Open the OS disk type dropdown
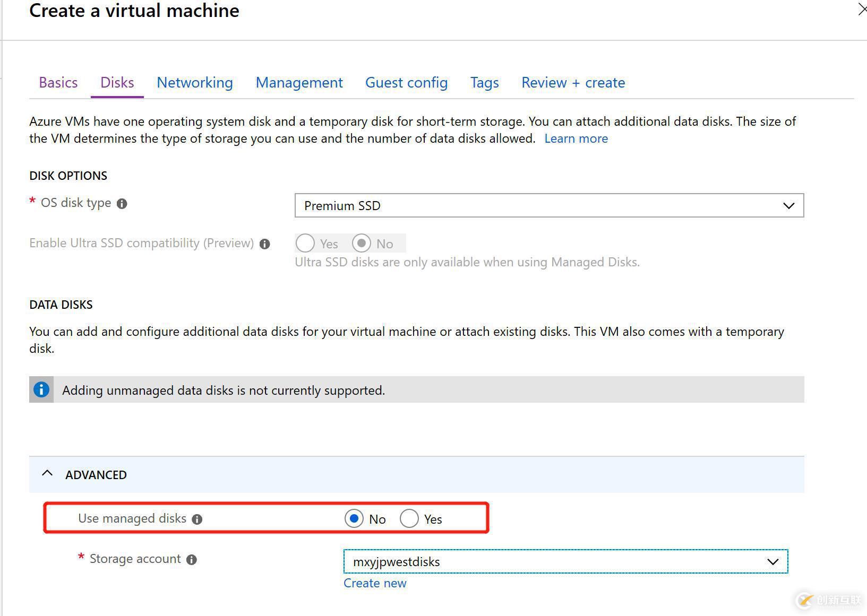 pyautogui.click(x=789, y=205)
